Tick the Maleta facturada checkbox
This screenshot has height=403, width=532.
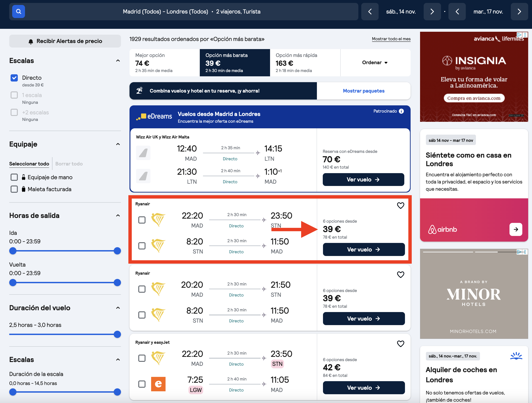coord(14,189)
